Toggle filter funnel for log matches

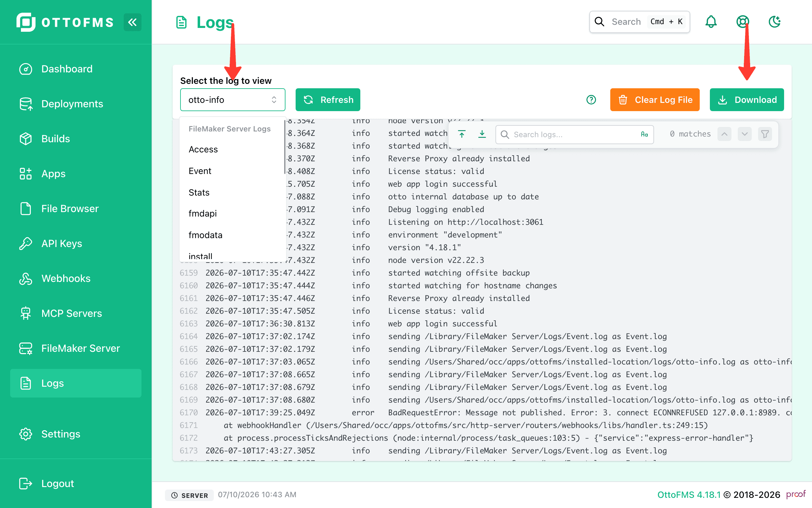[x=765, y=134]
